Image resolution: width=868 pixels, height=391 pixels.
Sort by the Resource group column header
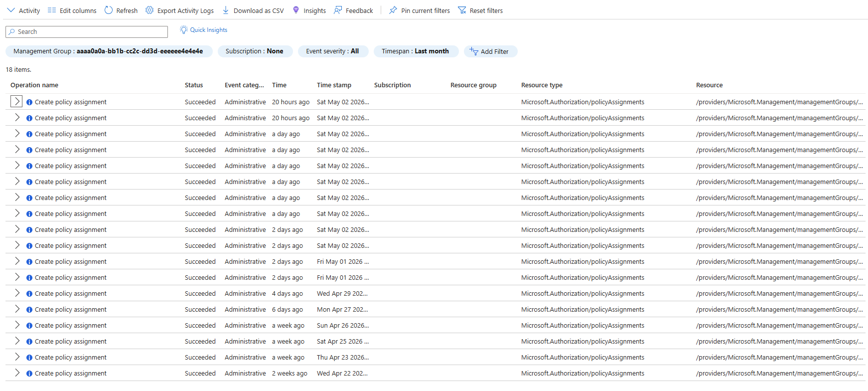click(473, 85)
